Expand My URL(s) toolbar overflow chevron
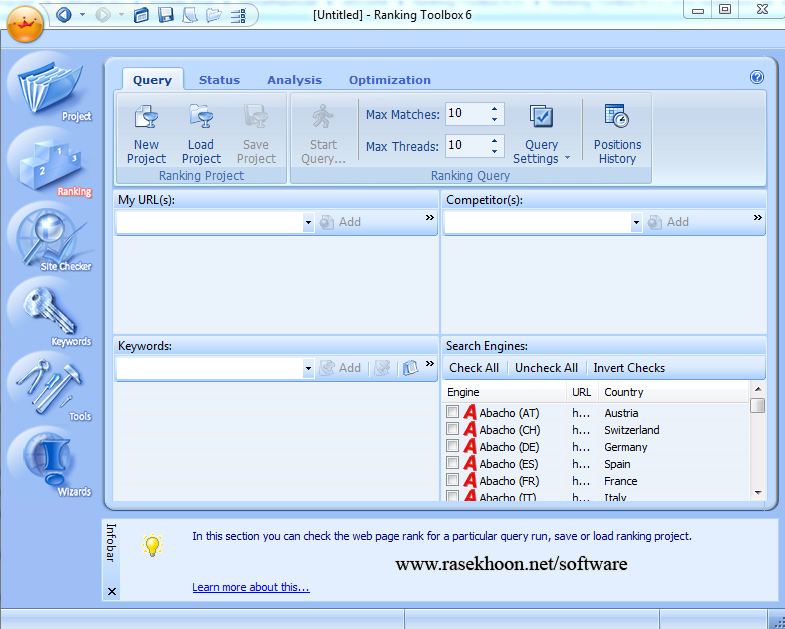 [430, 217]
